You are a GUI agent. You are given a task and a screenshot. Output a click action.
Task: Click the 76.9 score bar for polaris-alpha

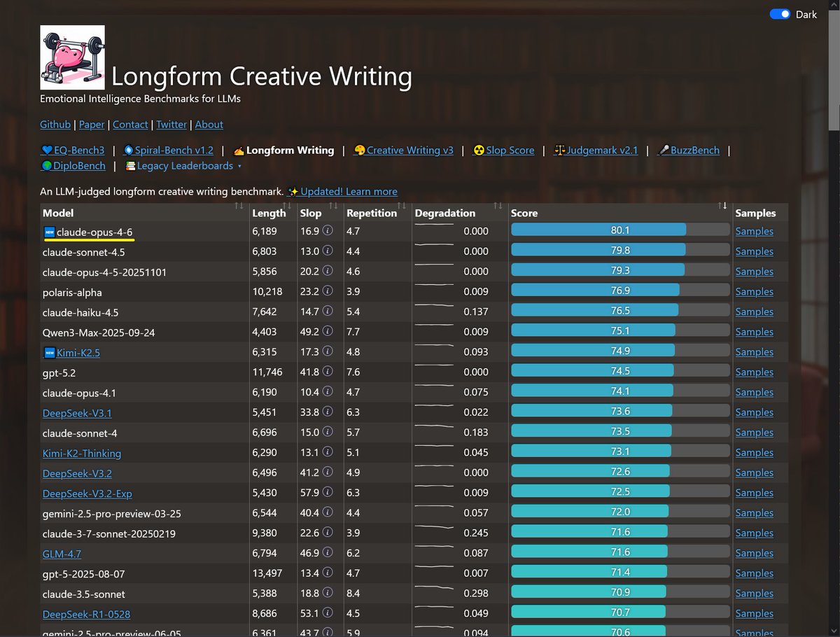point(620,290)
